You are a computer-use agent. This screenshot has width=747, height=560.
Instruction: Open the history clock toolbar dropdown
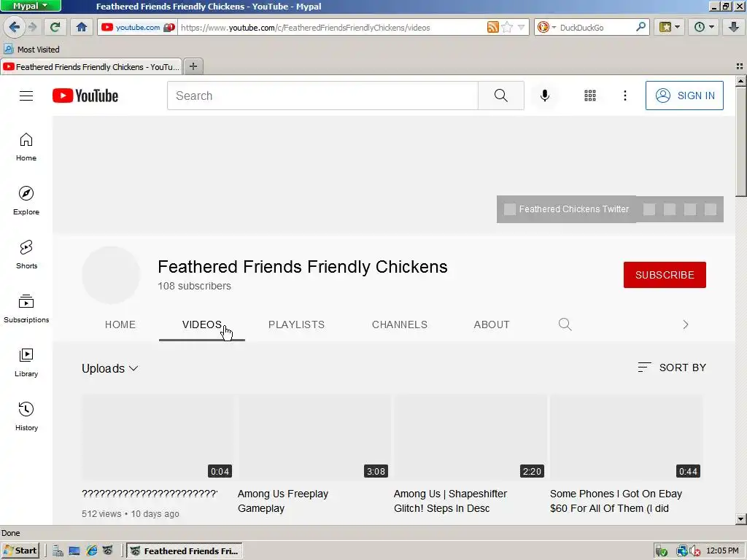[x=704, y=27]
